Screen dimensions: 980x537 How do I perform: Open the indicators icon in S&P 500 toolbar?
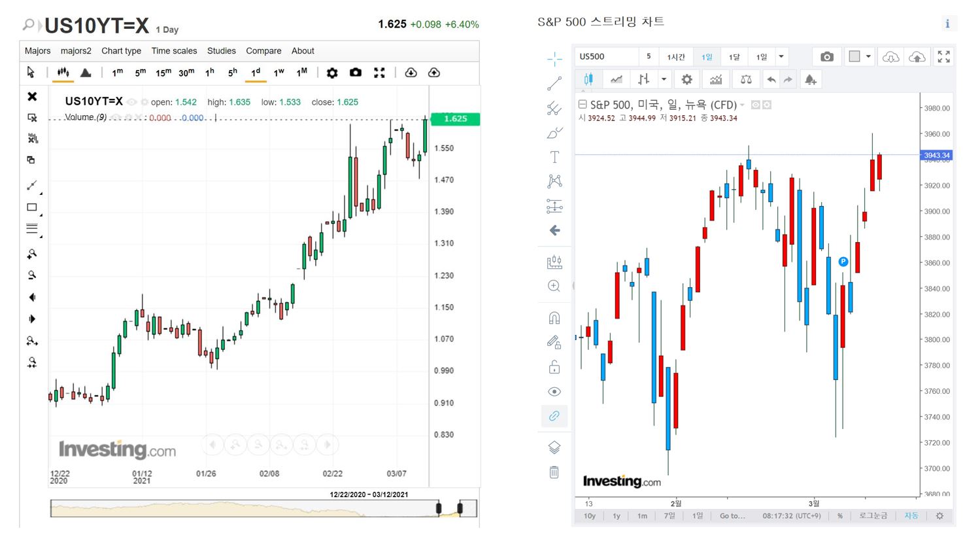(716, 80)
